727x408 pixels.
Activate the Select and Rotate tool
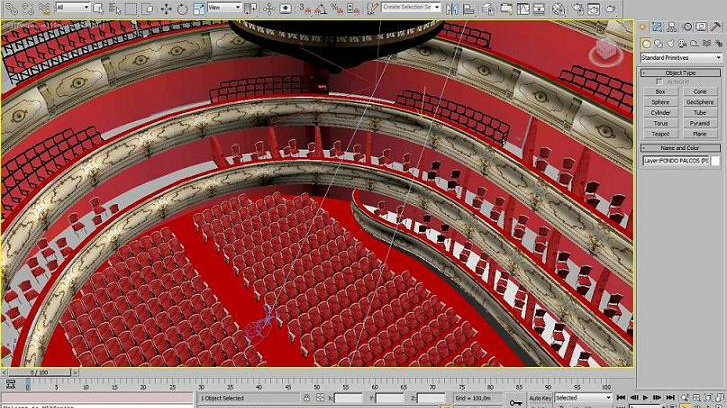[x=182, y=8]
